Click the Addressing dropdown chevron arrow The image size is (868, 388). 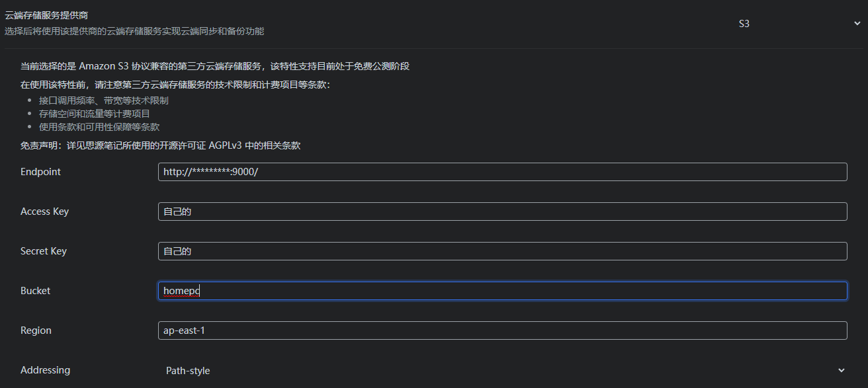tap(842, 370)
